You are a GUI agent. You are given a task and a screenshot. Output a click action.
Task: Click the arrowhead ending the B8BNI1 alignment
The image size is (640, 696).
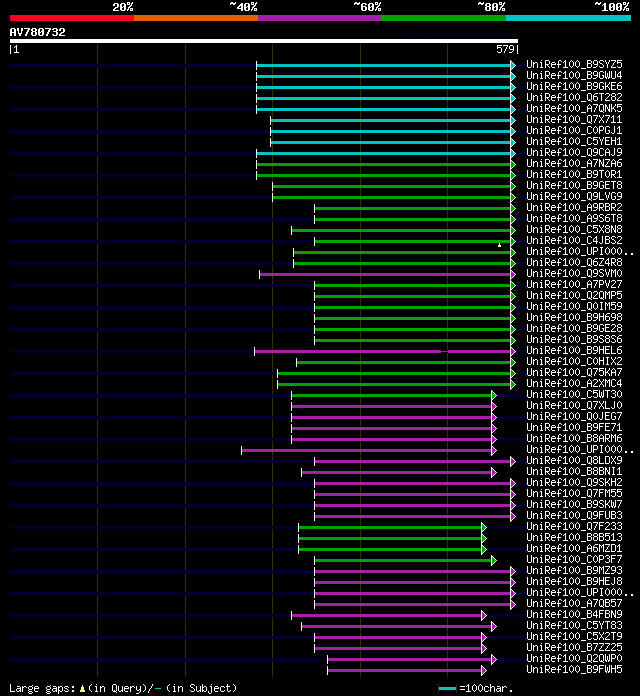point(494,473)
